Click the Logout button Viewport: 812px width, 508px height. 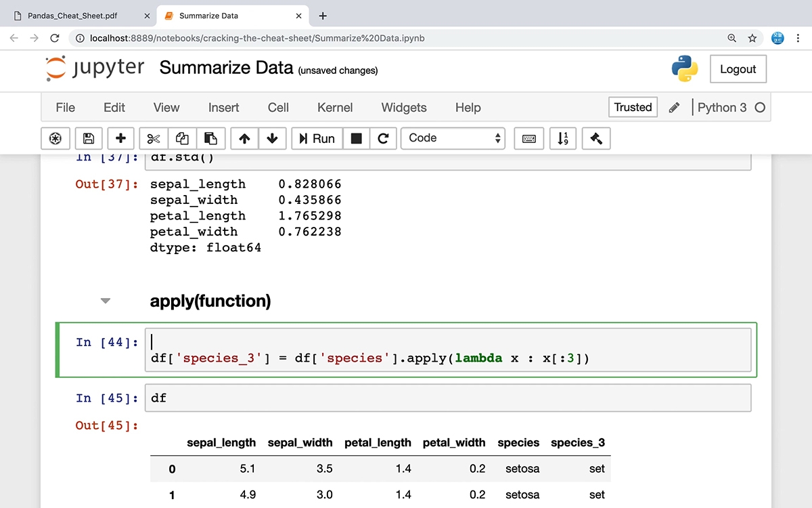pyautogui.click(x=738, y=69)
